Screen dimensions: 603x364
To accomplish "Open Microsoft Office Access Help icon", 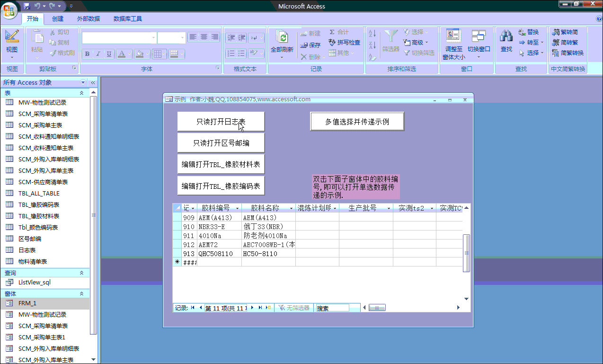I will click(x=599, y=18).
